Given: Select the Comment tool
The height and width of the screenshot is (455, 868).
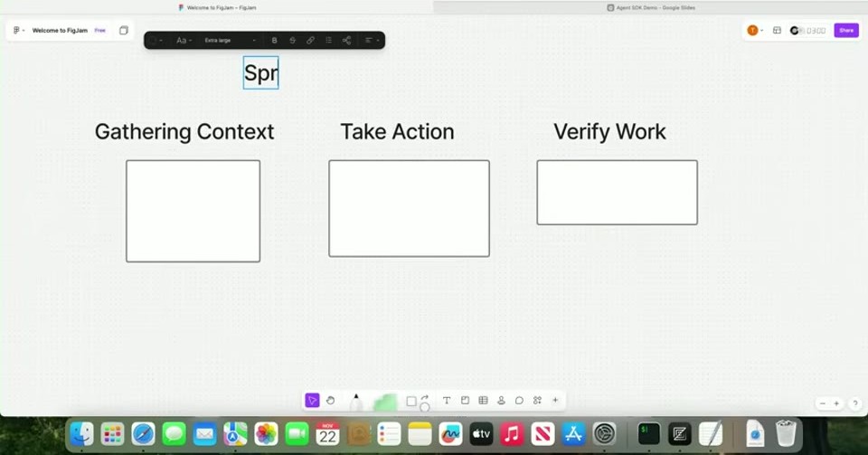Looking at the screenshot, I should point(519,400).
